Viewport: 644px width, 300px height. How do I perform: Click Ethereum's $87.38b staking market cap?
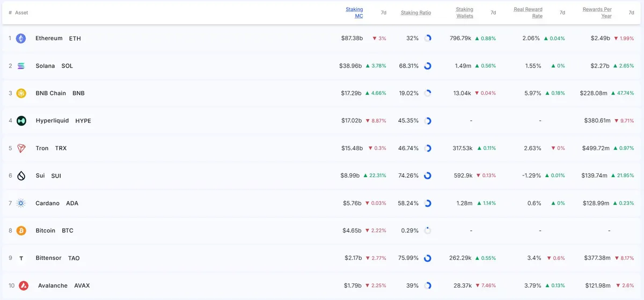[x=352, y=39]
